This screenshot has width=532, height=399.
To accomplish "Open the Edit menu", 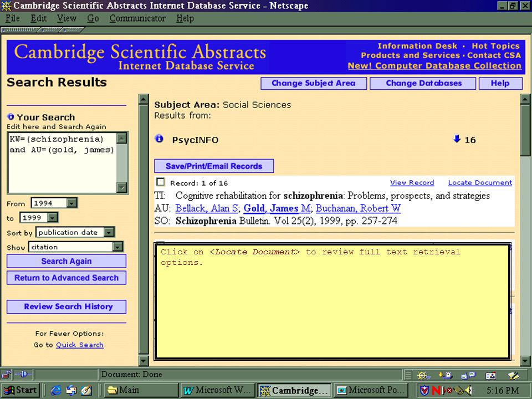I will click(x=39, y=18).
